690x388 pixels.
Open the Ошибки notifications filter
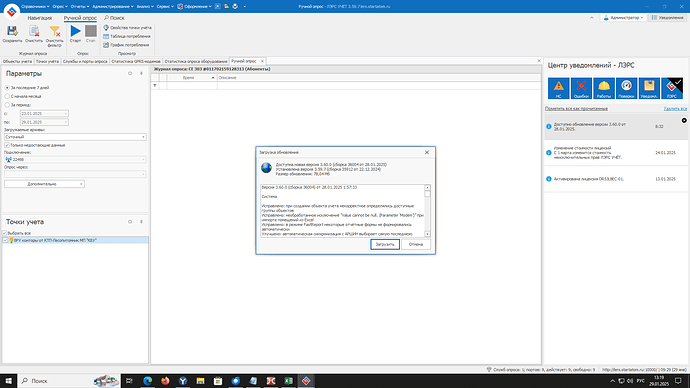581,88
